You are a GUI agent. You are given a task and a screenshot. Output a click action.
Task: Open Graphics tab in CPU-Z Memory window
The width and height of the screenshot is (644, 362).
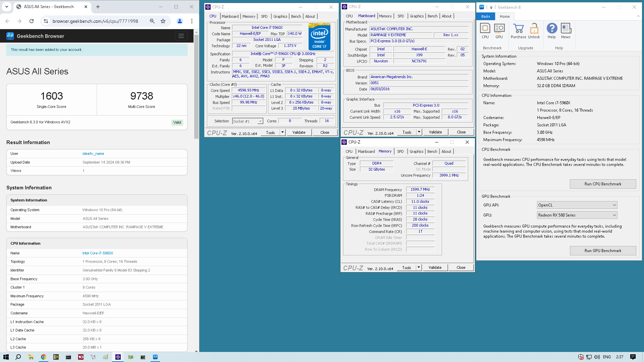[x=417, y=152]
